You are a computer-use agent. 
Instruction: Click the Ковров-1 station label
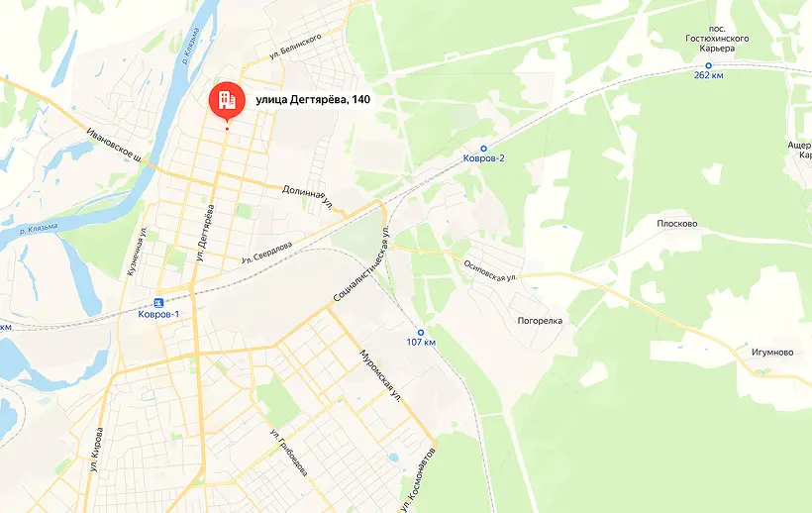tap(158, 314)
